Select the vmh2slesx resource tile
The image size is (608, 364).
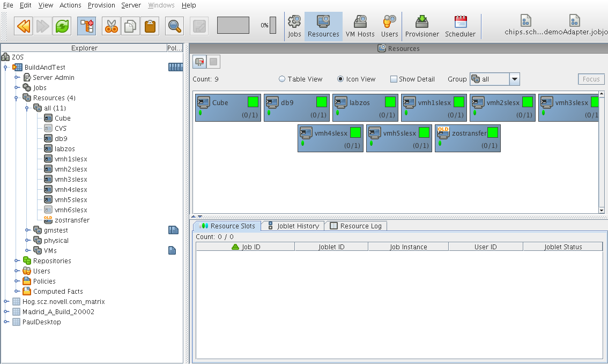tap(502, 107)
